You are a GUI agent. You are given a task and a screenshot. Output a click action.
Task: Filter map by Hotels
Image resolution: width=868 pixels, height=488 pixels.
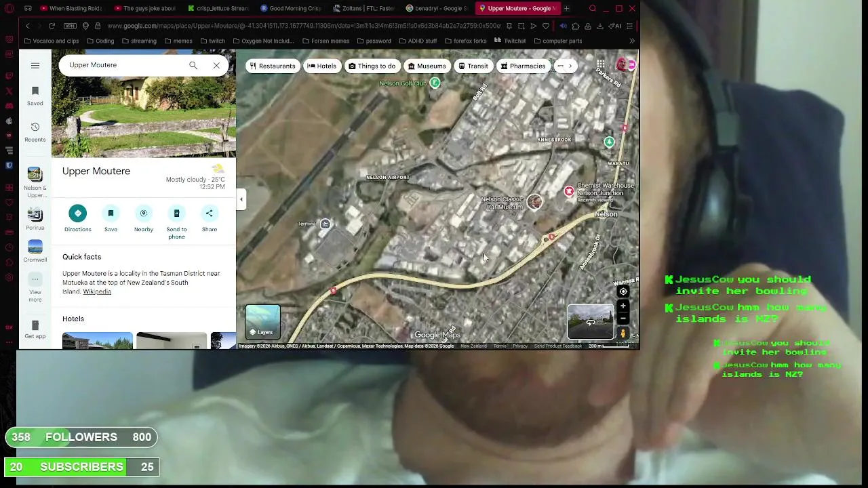pyautogui.click(x=321, y=66)
